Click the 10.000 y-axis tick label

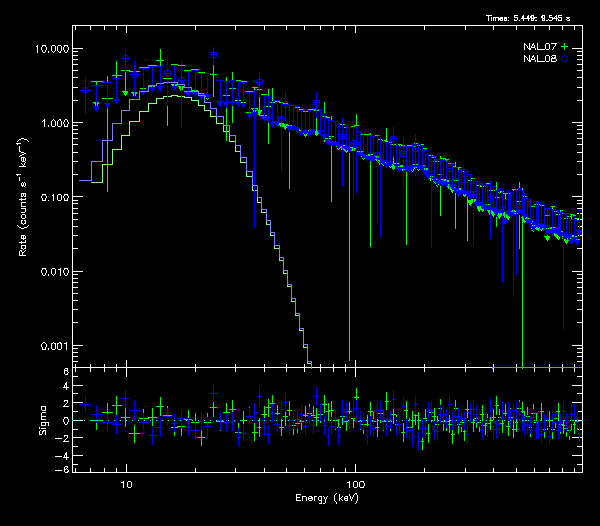53,49
